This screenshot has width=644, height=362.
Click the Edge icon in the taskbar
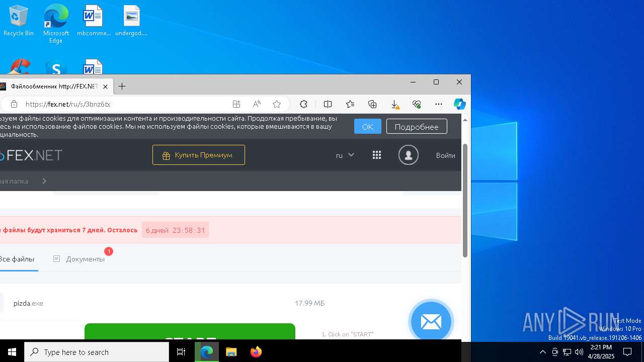[x=206, y=352]
